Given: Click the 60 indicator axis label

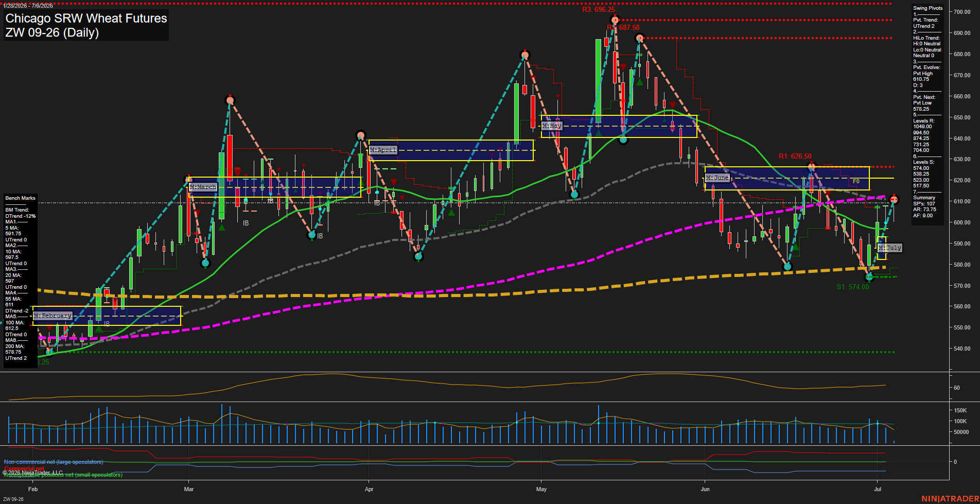Looking at the screenshot, I should pyautogui.click(x=957, y=388).
